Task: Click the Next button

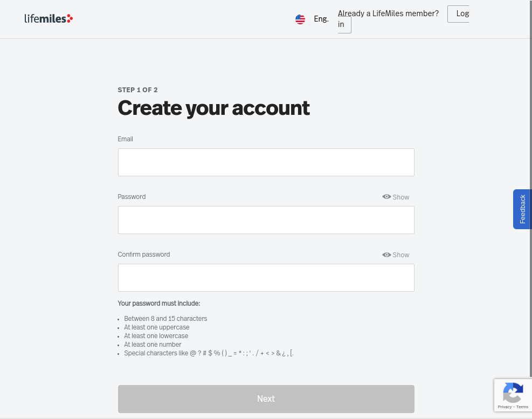Action: pyautogui.click(x=266, y=399)
